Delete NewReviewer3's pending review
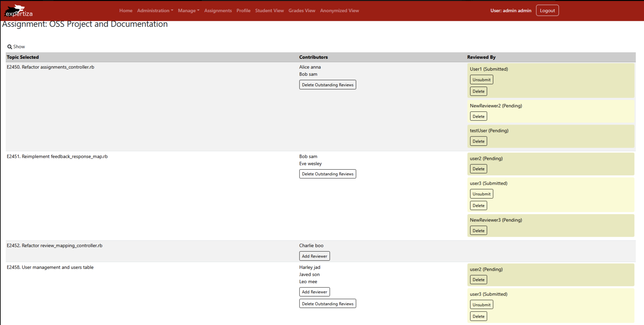This screenshot has width=644, height=325. (478, 231)
